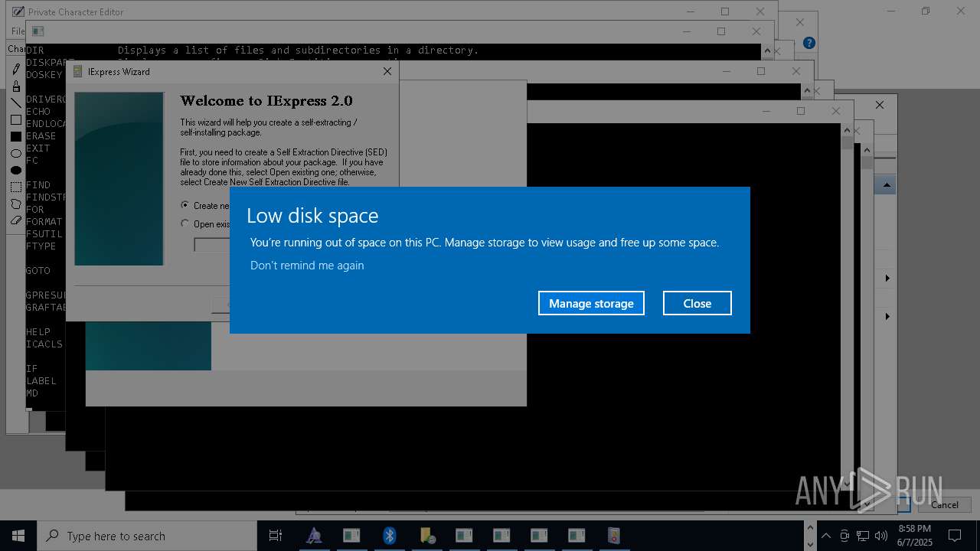This screenshot has width=980, height=551.
Task: Click the command prompt window system icon
Action: tap(38, 31)
